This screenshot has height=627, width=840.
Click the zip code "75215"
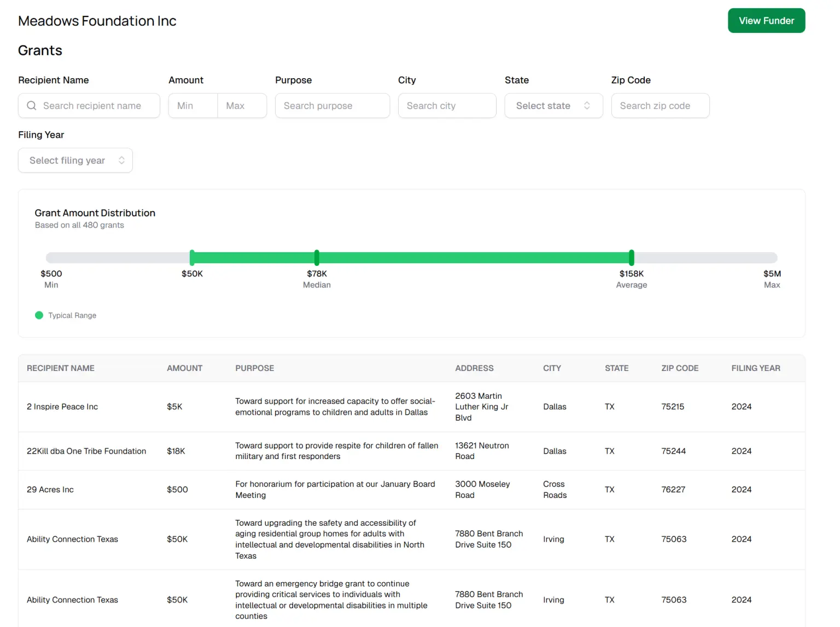(x=673, y=407)
